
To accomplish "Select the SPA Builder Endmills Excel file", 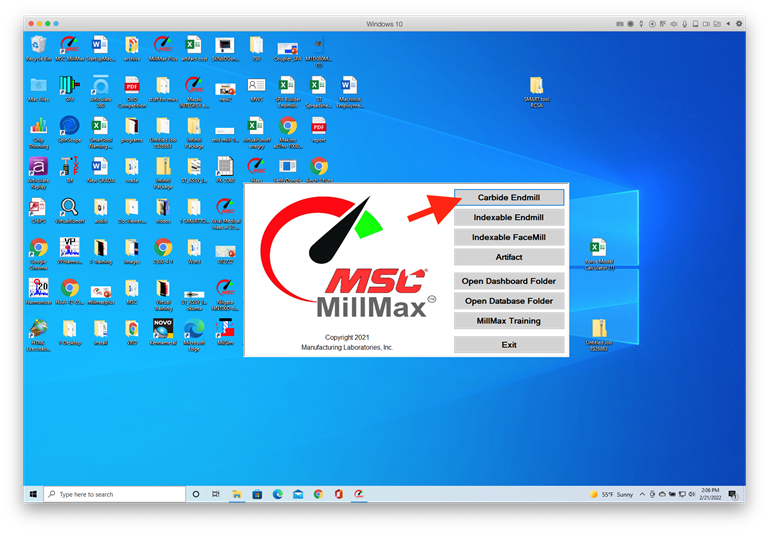I will [287, 92].
